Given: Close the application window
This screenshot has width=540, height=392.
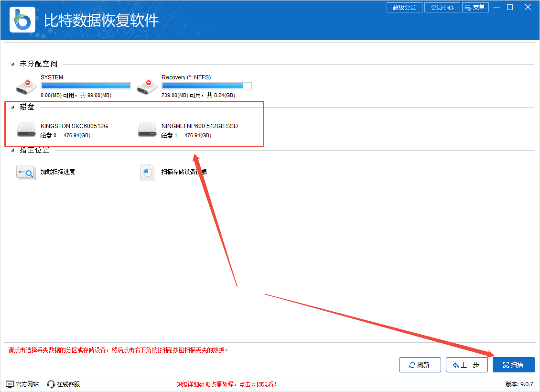Looking at the screenshot, I should point(528,7).
